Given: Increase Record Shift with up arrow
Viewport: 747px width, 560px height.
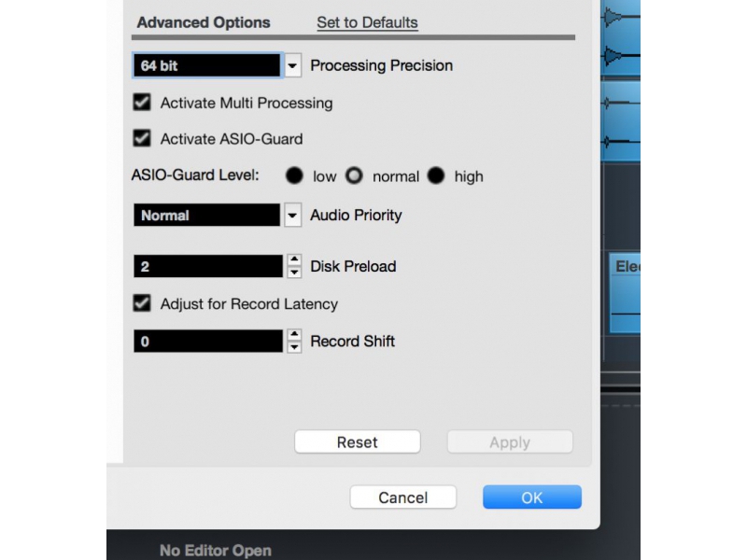Looking at the screenshot, I should [294, 335].
